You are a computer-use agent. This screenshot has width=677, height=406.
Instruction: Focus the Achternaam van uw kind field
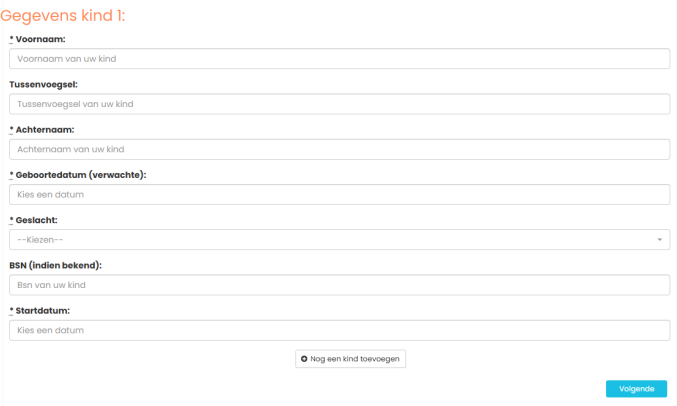coord(339,149)
